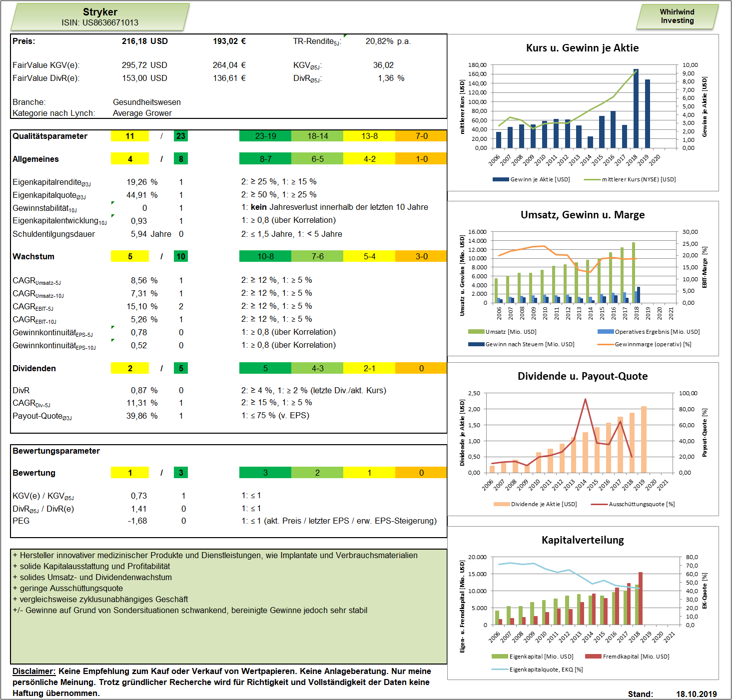Click the yellow Allgemeines score 4
The width and height of the screenshot is (732, 700).
(130, 159)
